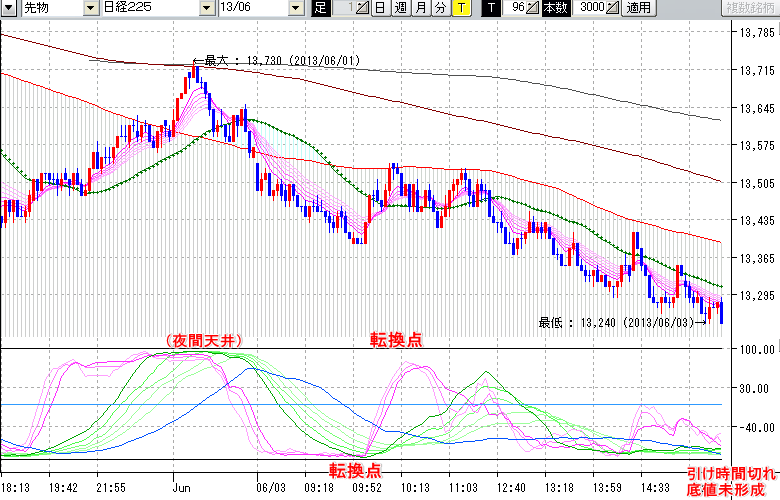Click the yellow T tick button
780x500 pixels.
click(460, 8)
